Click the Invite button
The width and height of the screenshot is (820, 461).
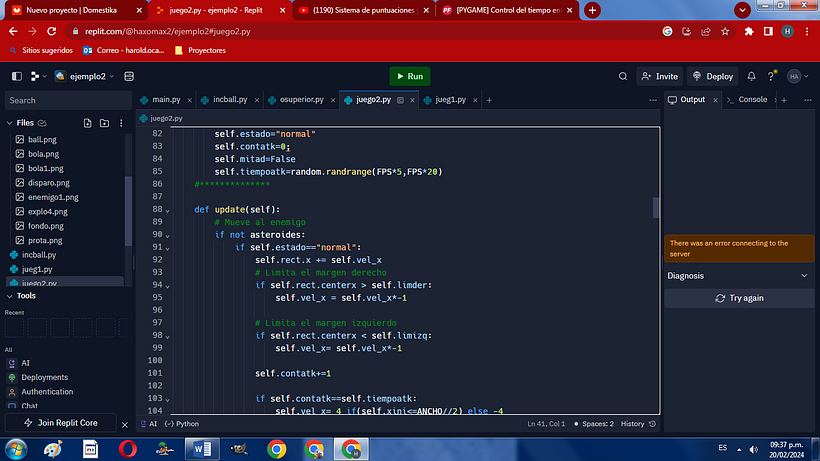pyautogui.click(x=659, y=76)
